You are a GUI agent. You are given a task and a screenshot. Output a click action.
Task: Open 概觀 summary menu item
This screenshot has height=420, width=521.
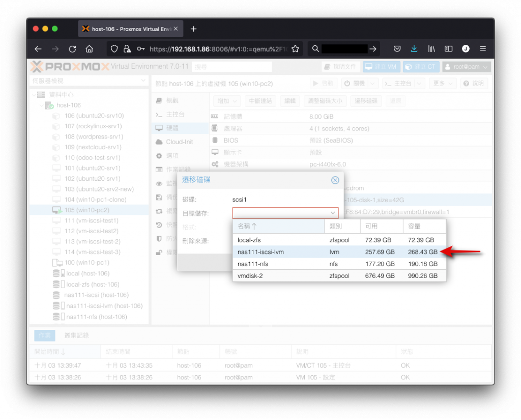[x=180, y=100]
